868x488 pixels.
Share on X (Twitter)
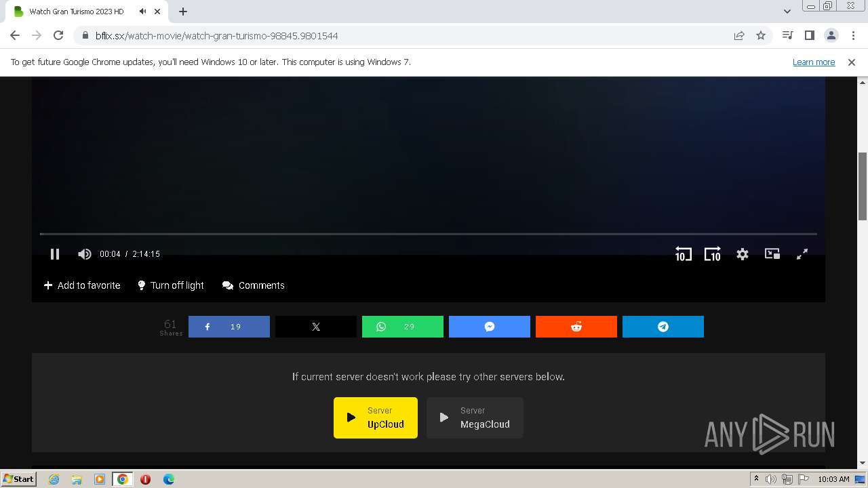(316, 327)
